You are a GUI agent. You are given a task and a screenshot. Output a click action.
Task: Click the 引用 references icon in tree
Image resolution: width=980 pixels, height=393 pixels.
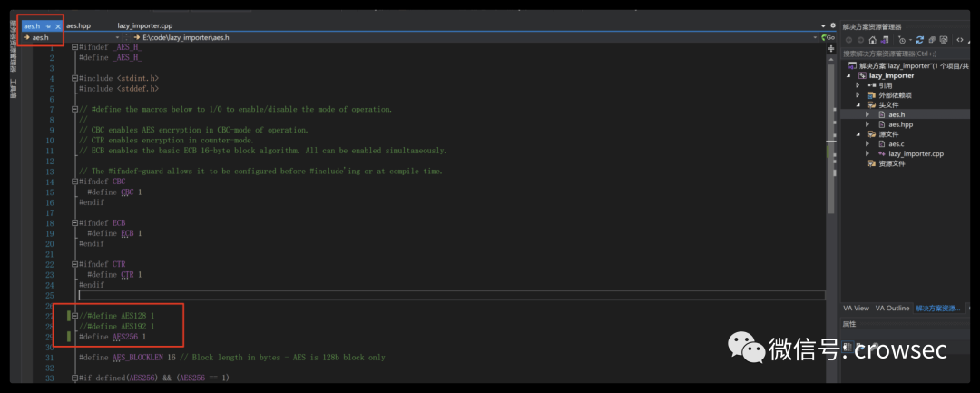coord(872,85)
